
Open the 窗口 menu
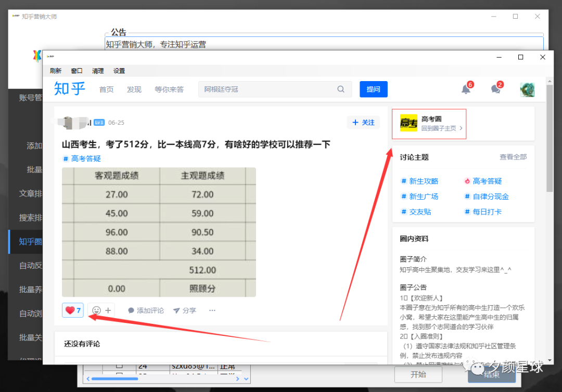click(x=76, y=71)
